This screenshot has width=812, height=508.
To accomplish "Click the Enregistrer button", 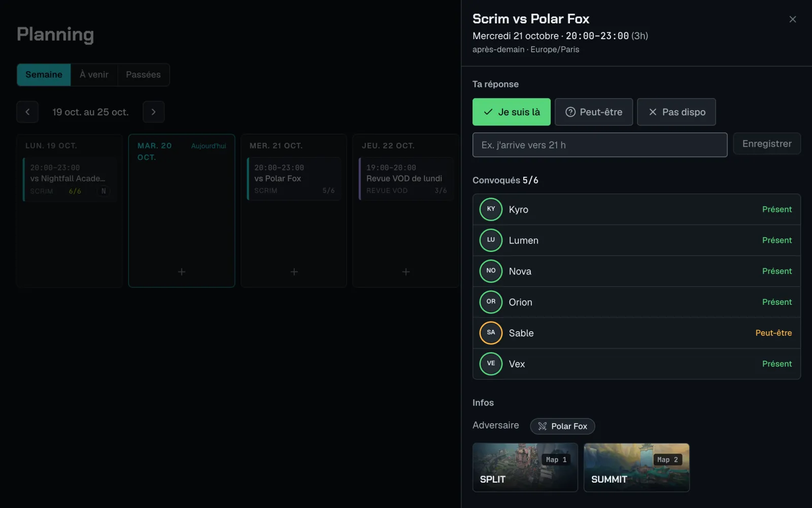I will point(767,144).
